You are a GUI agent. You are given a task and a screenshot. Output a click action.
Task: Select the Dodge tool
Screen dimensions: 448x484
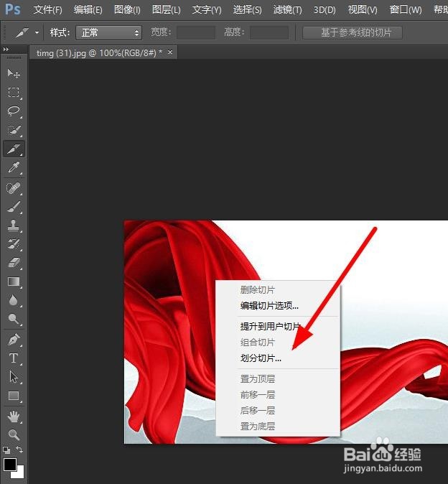tap(14, 319)
